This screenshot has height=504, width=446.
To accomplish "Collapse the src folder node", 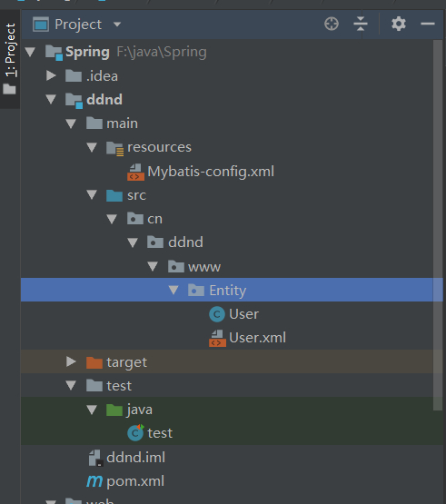I will pos(92,194).
